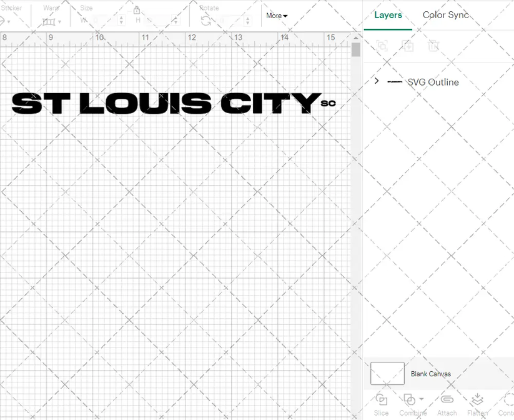Viewport: 514px width, 420px height.
Task: Group layers using the group icon
Action: point(382,46)
